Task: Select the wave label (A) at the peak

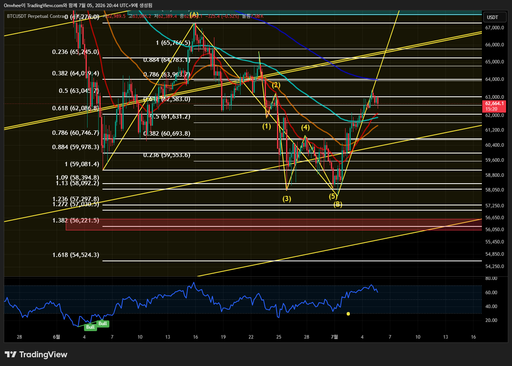Action: (194, 15)
